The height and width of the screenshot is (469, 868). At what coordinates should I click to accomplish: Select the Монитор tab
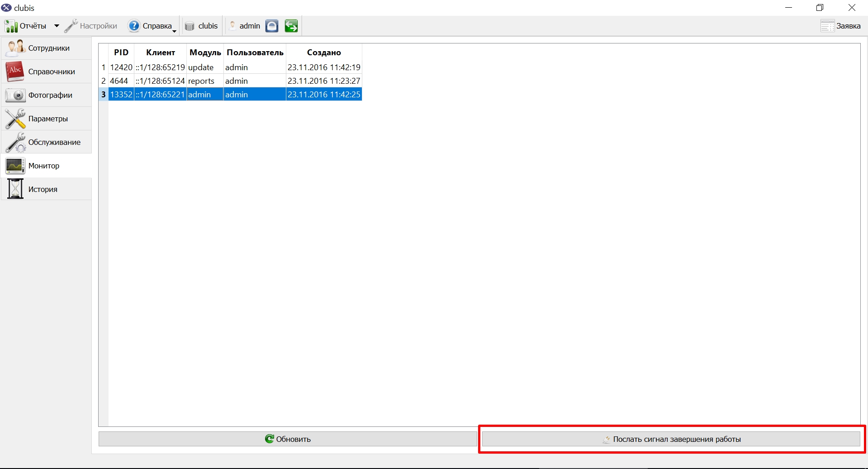click(46, 166)
